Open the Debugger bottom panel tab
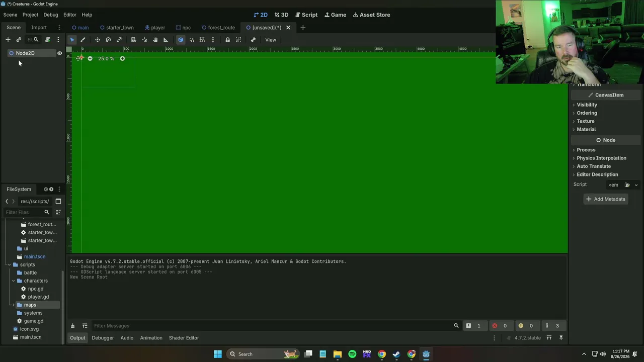Viewport: 644px width, 362px height. [x=103, y=338]
